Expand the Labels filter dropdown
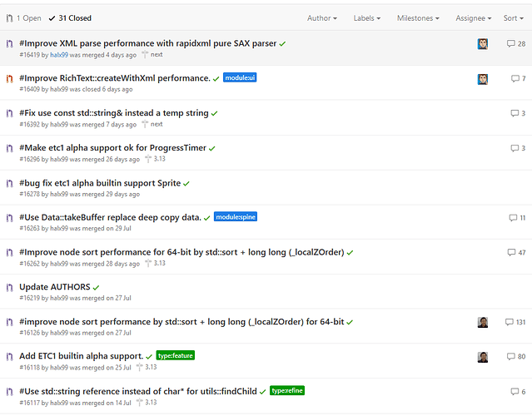 coord(367,17)
